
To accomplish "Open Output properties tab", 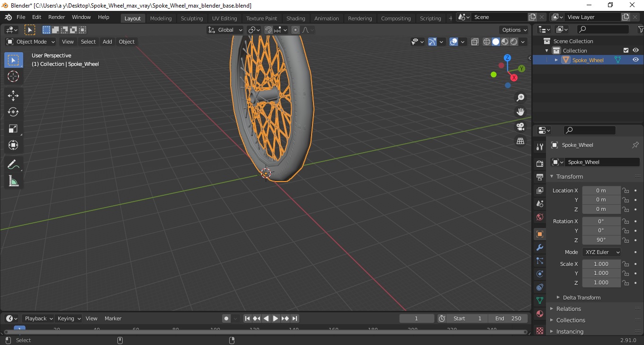I will point(539,177).
